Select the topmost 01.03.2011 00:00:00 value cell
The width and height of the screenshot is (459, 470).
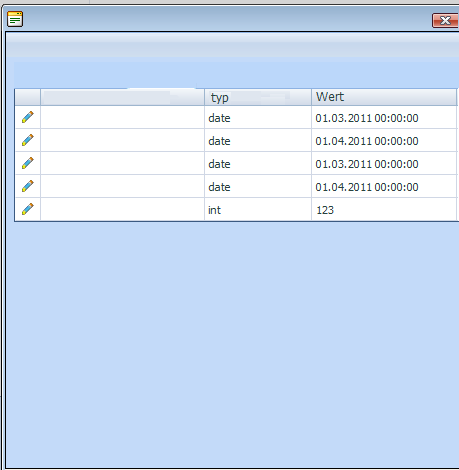point(384,118)
